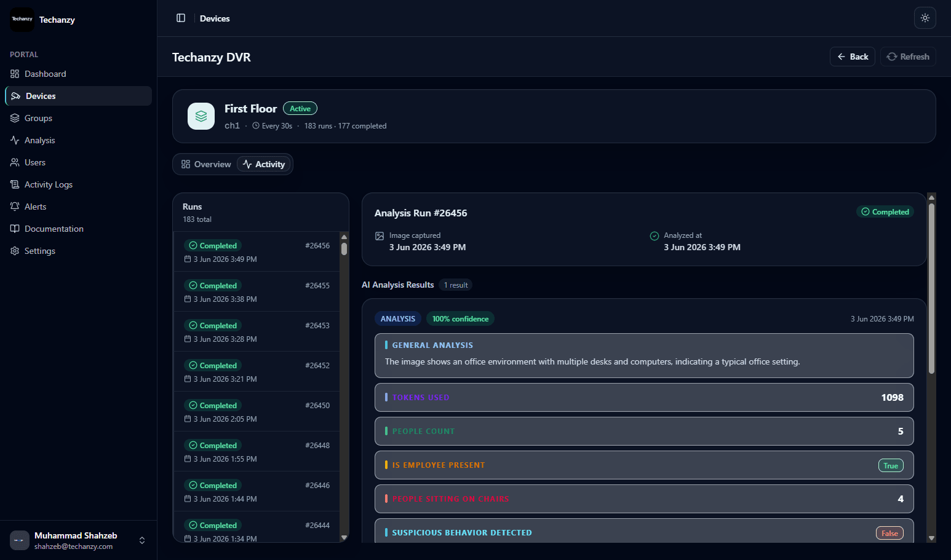This screenshot has width=951, height=560.
Task: Click the 100% confidence badge
Action: point(460,318)
